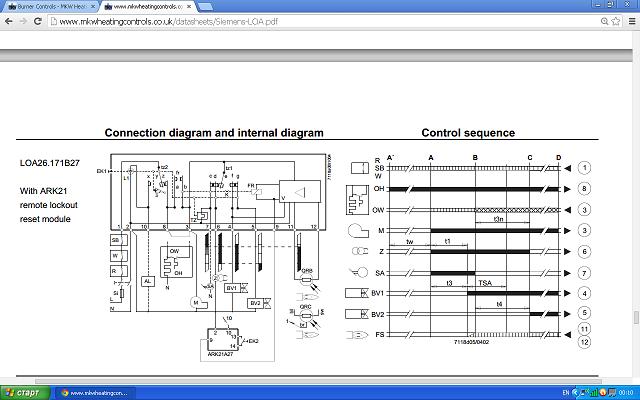The image size is (640, 400).
Task: Open the EN language indicator
Action: click(x=566, y=392)
